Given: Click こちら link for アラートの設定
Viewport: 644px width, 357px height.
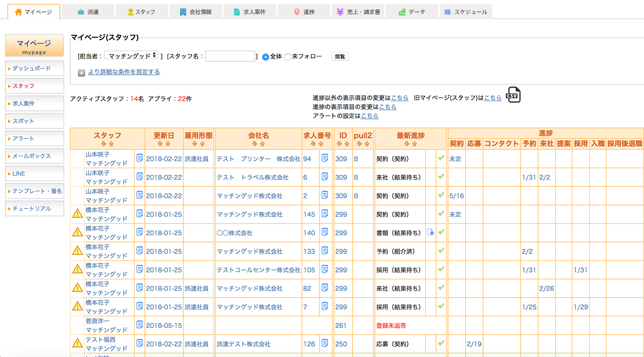Looking at the screenshot, I should [x=370, y=116].
